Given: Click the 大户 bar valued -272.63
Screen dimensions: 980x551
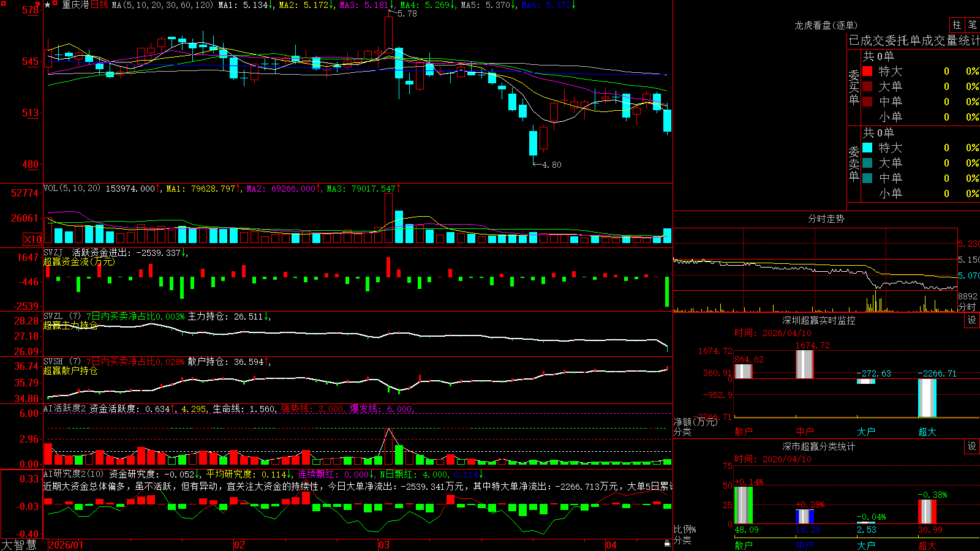Looking at the screenshot, I should pos(866,381).
